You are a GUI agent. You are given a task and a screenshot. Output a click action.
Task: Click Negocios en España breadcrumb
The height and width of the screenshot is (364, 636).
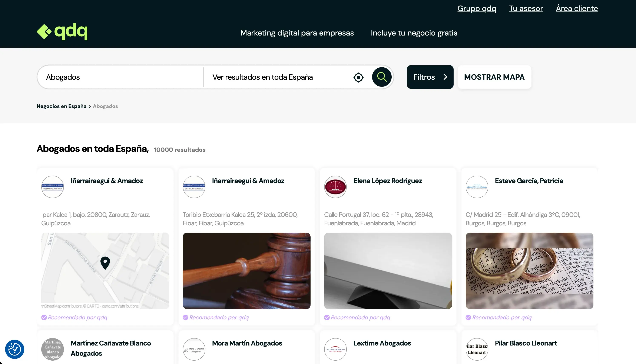point(62,106)
